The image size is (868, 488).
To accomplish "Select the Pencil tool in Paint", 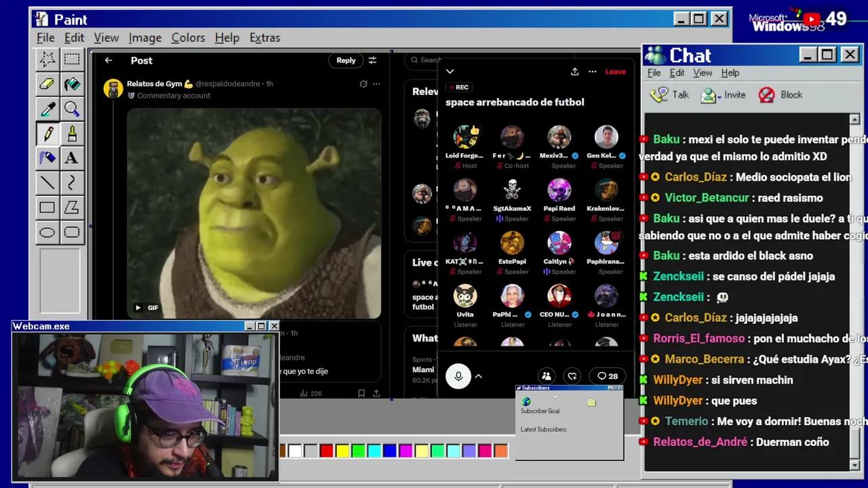I will tap(47, 134).
